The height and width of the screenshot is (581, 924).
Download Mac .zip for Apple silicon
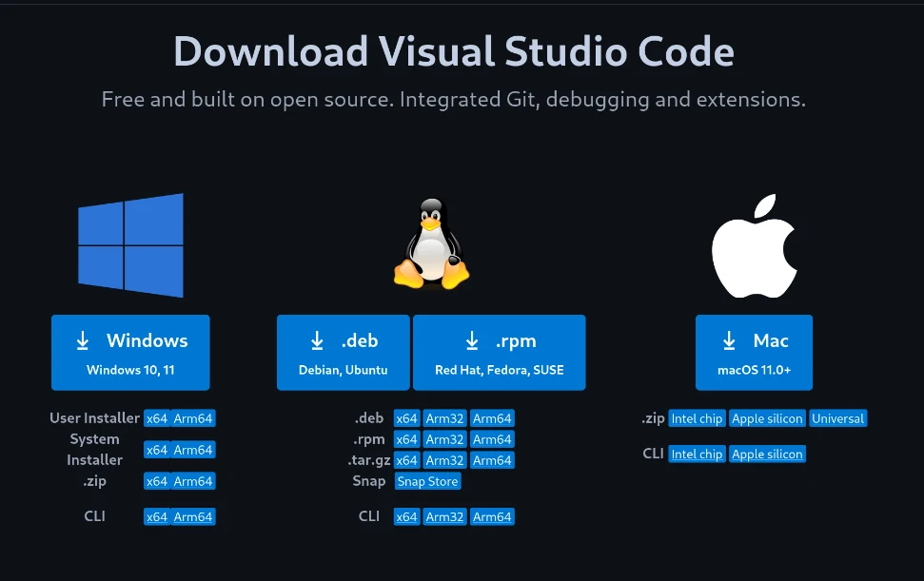[767, 418]
